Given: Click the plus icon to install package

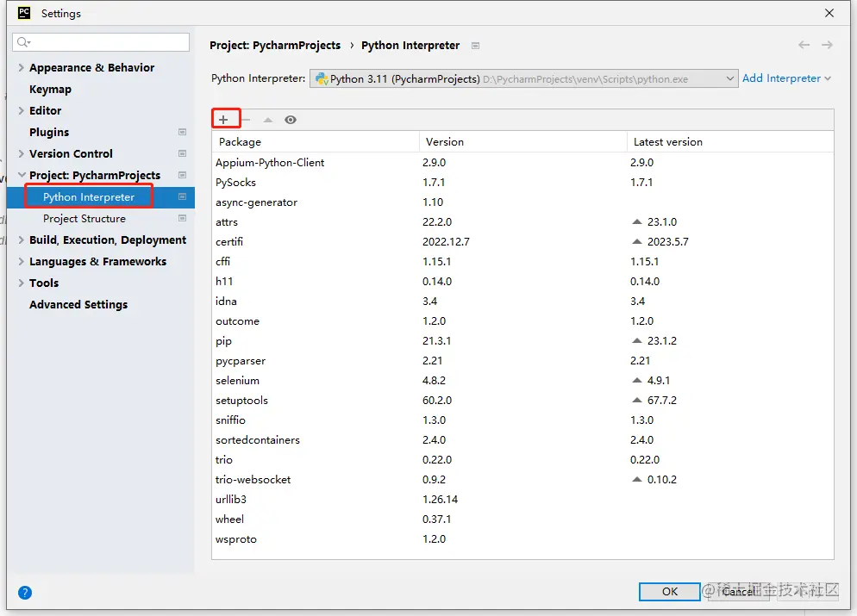Looking at the screenshot, I should pos(223,120).
